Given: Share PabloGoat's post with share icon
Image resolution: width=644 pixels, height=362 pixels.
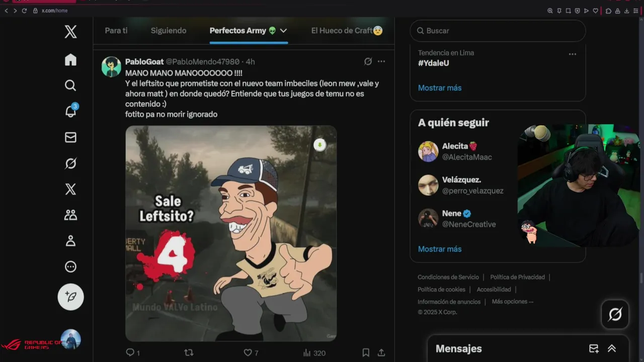Looking at the screenshot, I should tap(381, 353).
